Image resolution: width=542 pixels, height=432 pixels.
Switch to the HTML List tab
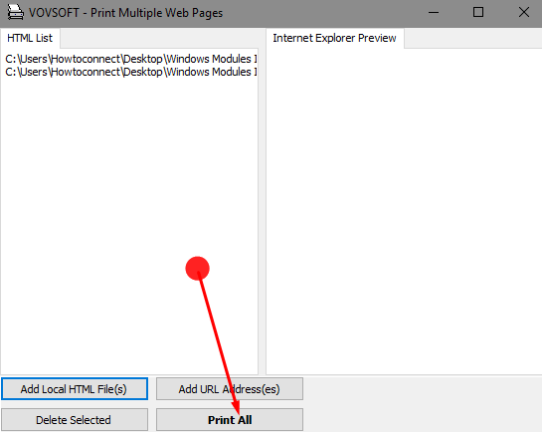pyautogui.click(x=30, y=38)
